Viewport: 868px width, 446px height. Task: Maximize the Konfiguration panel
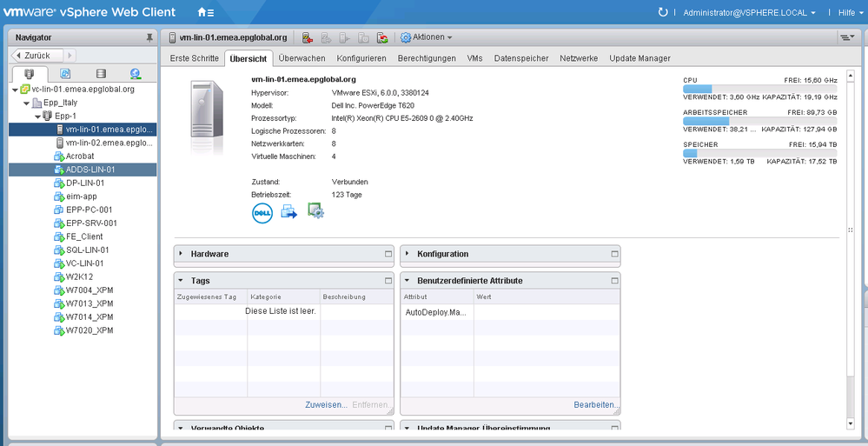click(x=614, y=254)
